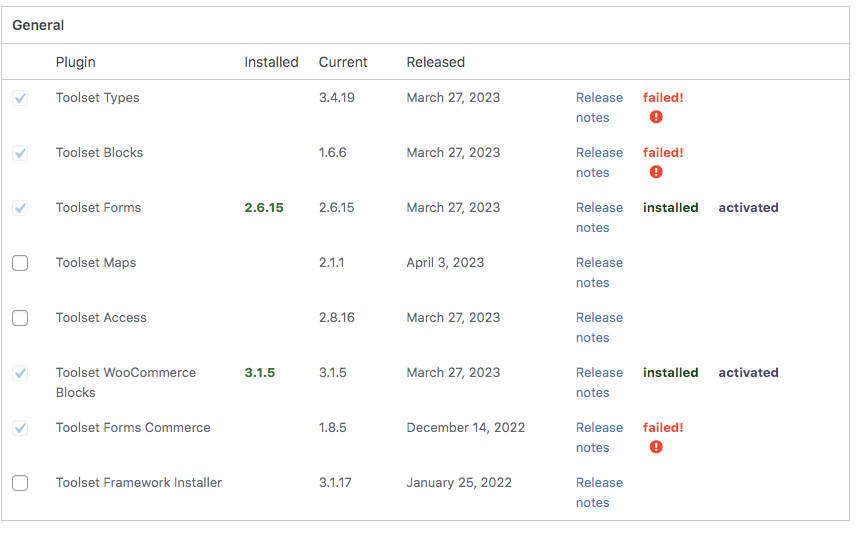
Task: Click the December 14, 2022 release date
Action: coord(466,428)
